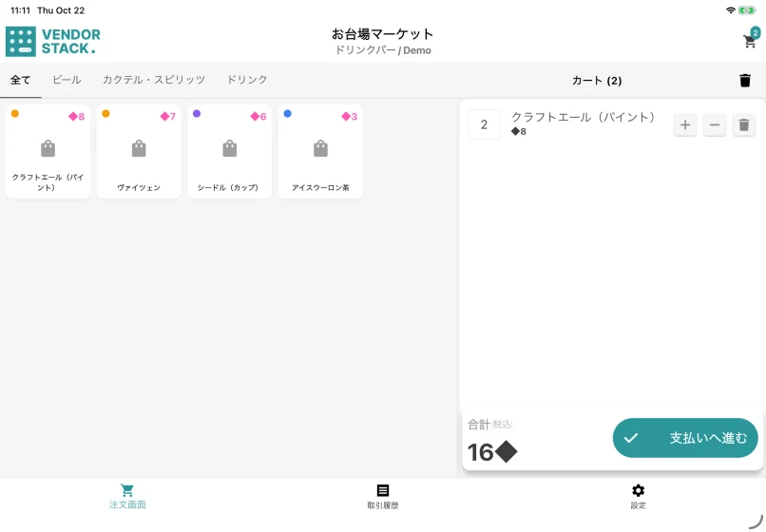Image resolution: width=766 pixels, height=532 pixels.
Task: Open the 取引履歴 history tab
Action: click(383, 497)
